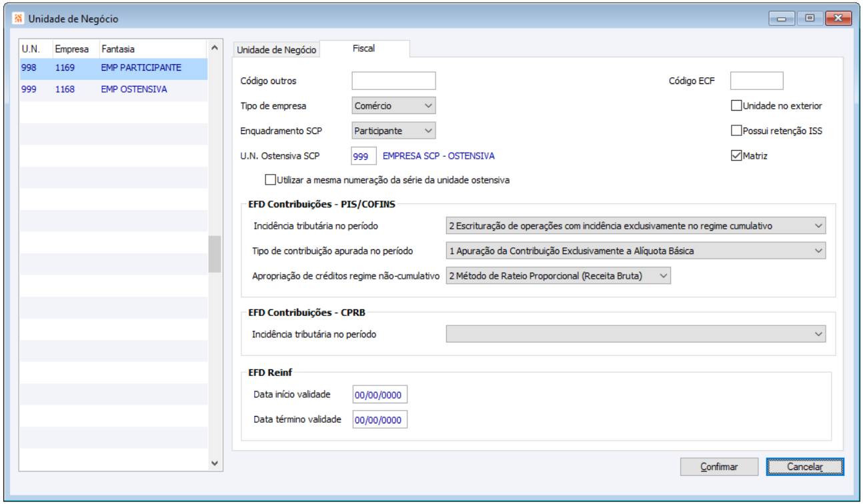Open PIS/COFINS Incidência tributária no período dropdown
The width and height of the screenshot is (863, 504).
(636, 226)
